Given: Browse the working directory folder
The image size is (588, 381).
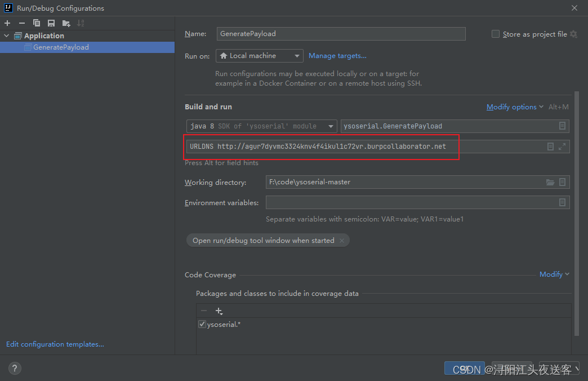Looking at the screenshot, I should 550,182.
